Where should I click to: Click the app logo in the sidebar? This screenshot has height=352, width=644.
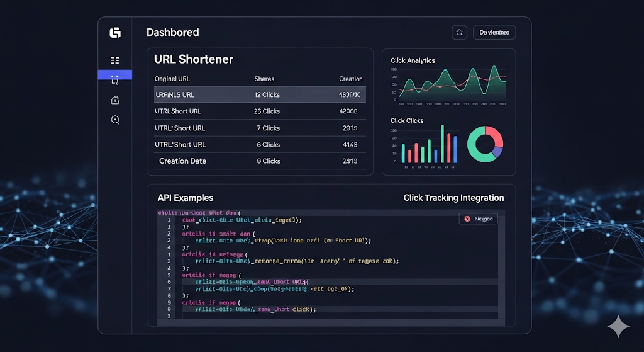tap(115, 33)
